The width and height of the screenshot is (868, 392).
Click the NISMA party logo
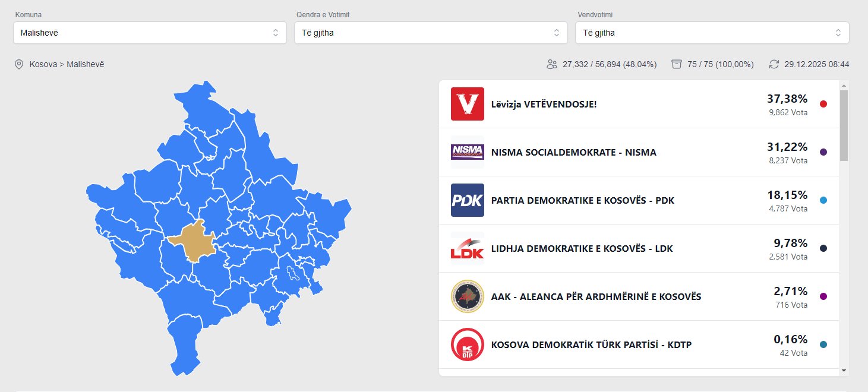tap(467, 152)
